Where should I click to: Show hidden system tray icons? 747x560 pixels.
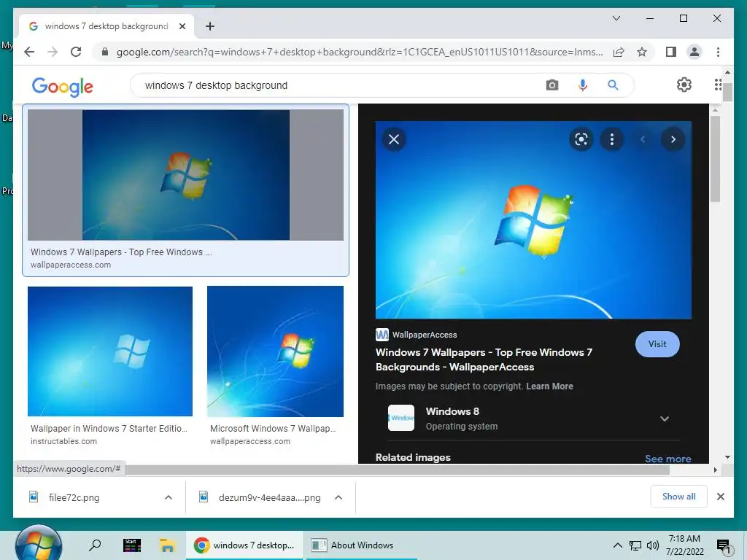(617, 545)
